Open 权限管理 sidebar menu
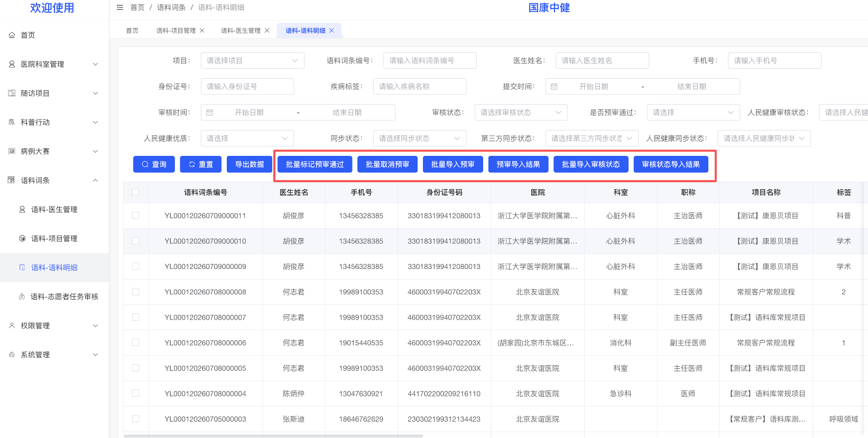 click(x=54, y=325)
